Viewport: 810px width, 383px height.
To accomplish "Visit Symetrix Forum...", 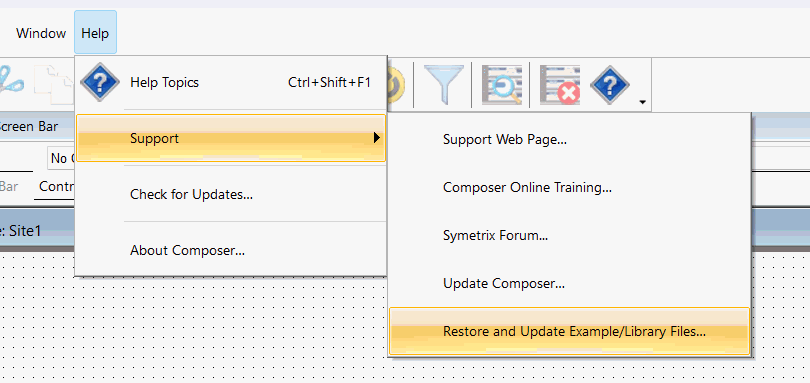I will tap(569, 236).
